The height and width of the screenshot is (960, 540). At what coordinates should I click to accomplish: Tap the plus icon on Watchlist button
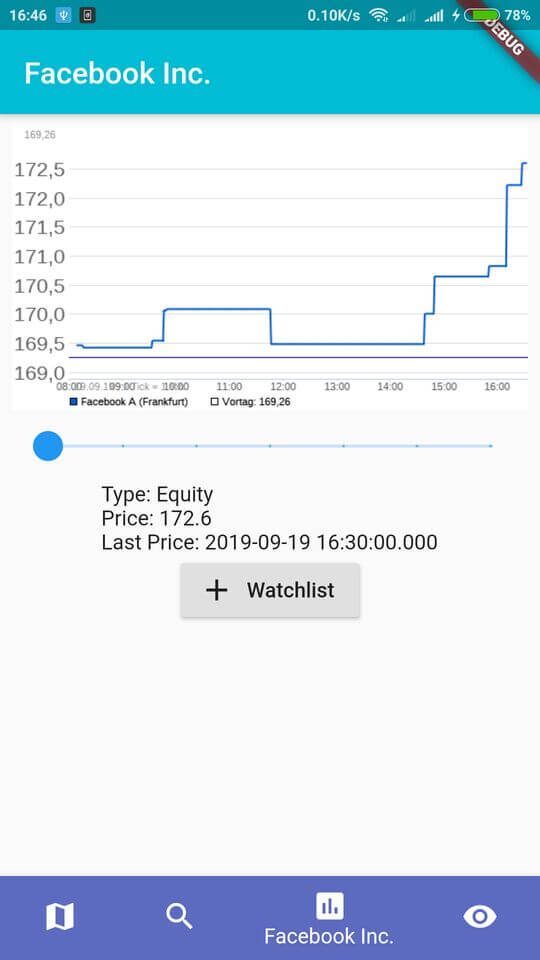216,590
